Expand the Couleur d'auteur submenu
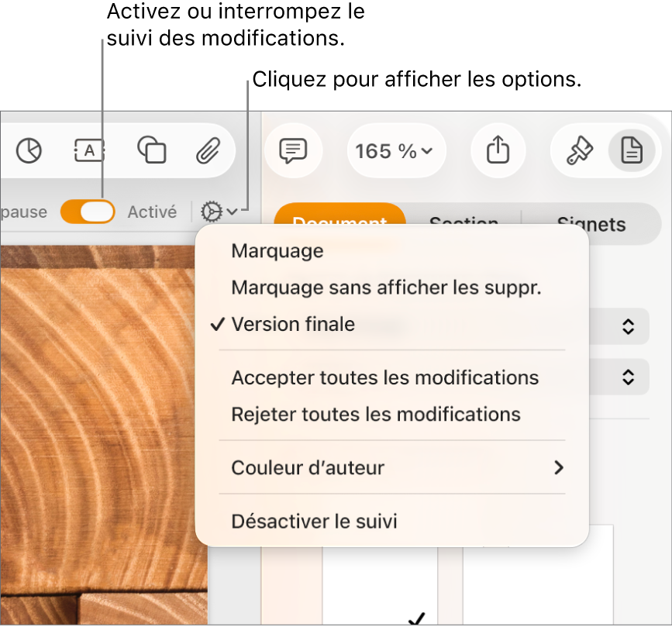 click(x=392, y=468)
